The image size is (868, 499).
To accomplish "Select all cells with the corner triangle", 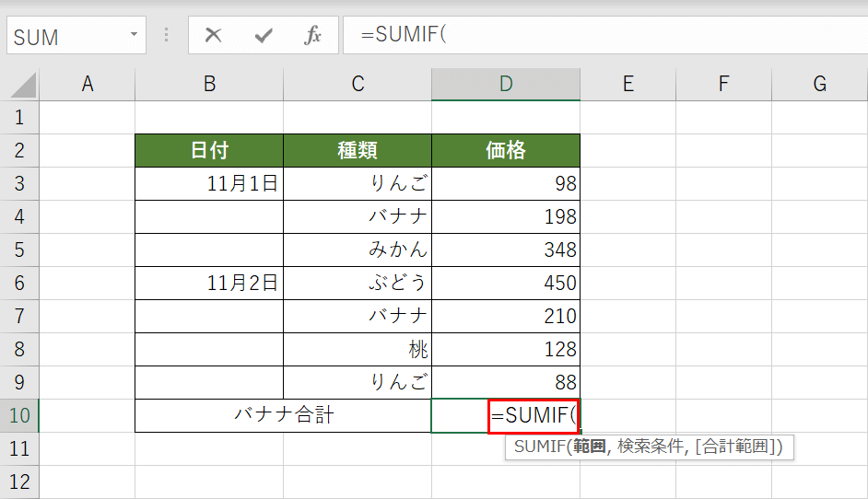I will point(23,84).
